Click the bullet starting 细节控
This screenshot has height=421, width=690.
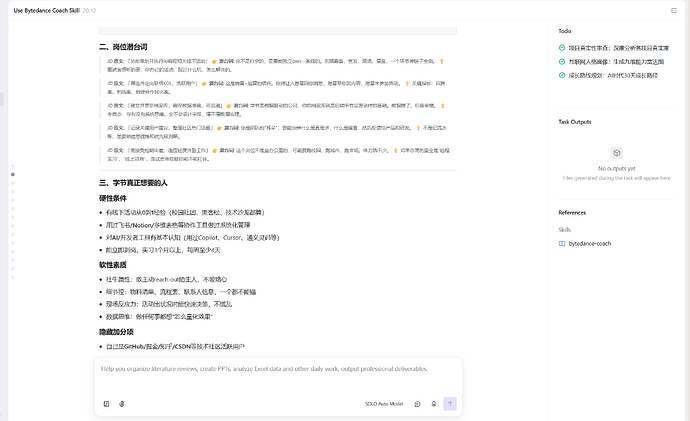pyautogui.click(x=181, y=292)
